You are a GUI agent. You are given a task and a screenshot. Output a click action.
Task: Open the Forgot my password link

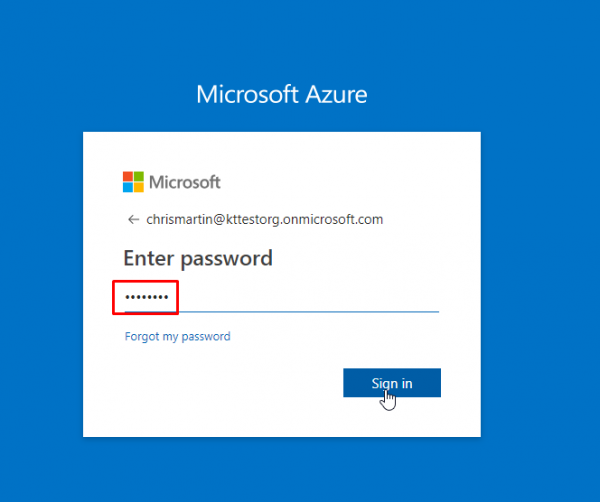click(x=178, y=336)
